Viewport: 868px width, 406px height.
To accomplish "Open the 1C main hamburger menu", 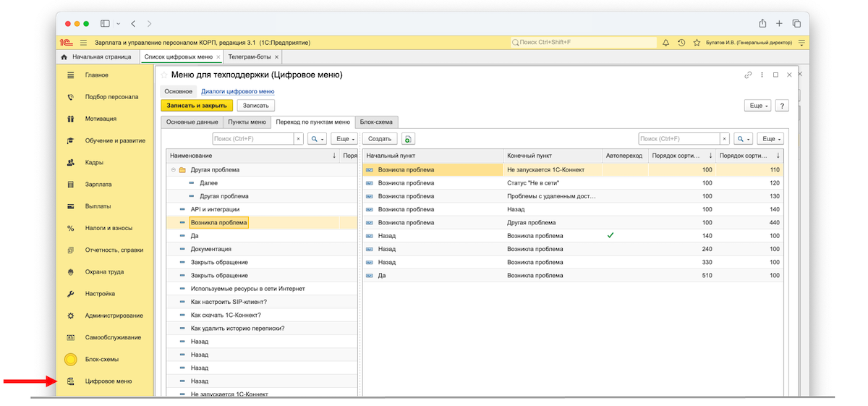I will tap(84, 43).
